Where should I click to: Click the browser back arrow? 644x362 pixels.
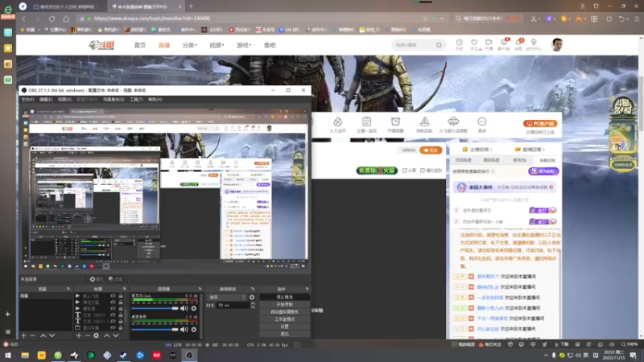click(24, 19)
